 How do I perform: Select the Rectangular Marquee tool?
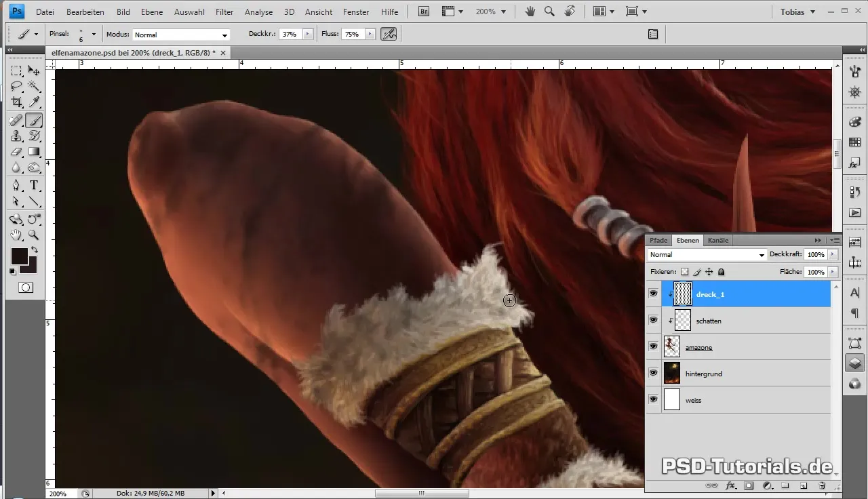(16, 71)
